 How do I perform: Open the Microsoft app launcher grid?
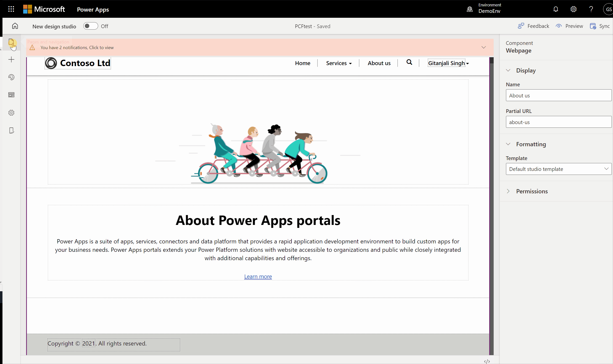click(x=11, y=9)
